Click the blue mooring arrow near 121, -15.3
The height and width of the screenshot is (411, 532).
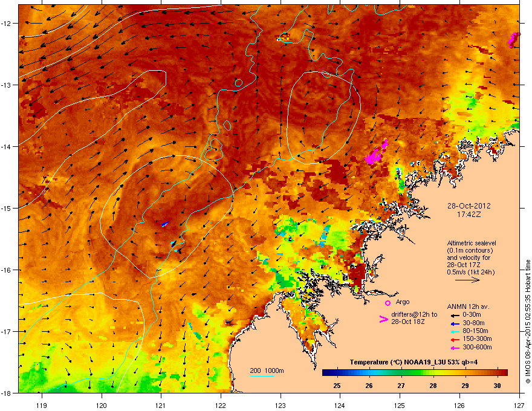[x=165, y=224]
